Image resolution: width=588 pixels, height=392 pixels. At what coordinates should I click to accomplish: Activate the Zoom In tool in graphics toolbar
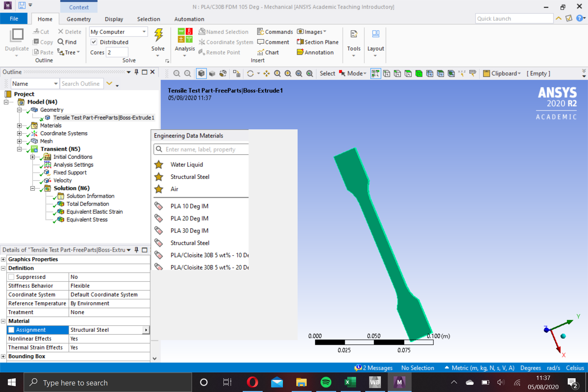288,73
